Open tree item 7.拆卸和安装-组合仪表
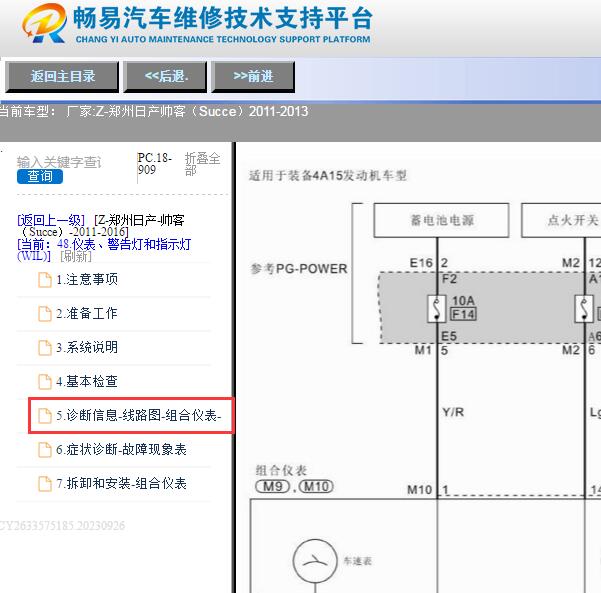Screen dimensions: 601x593 121,483
